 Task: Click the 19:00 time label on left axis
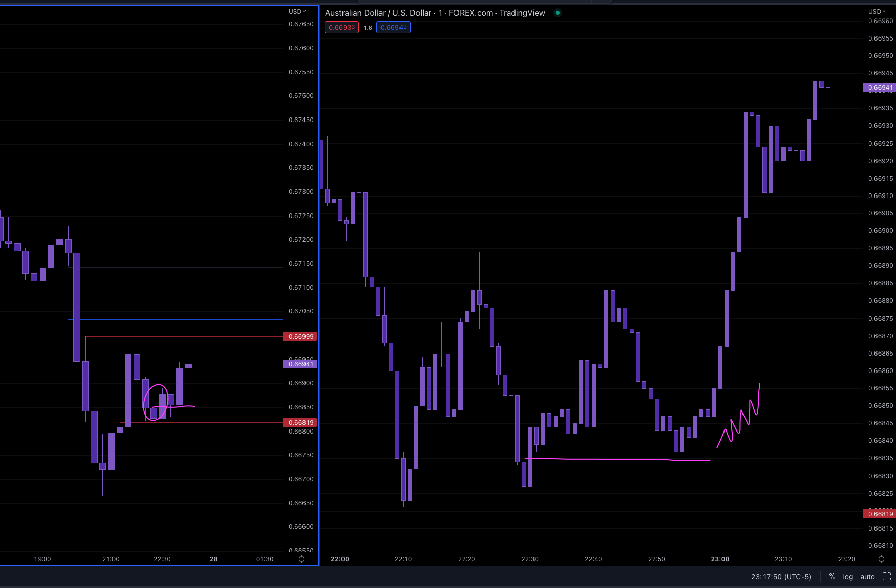[43, 559]
